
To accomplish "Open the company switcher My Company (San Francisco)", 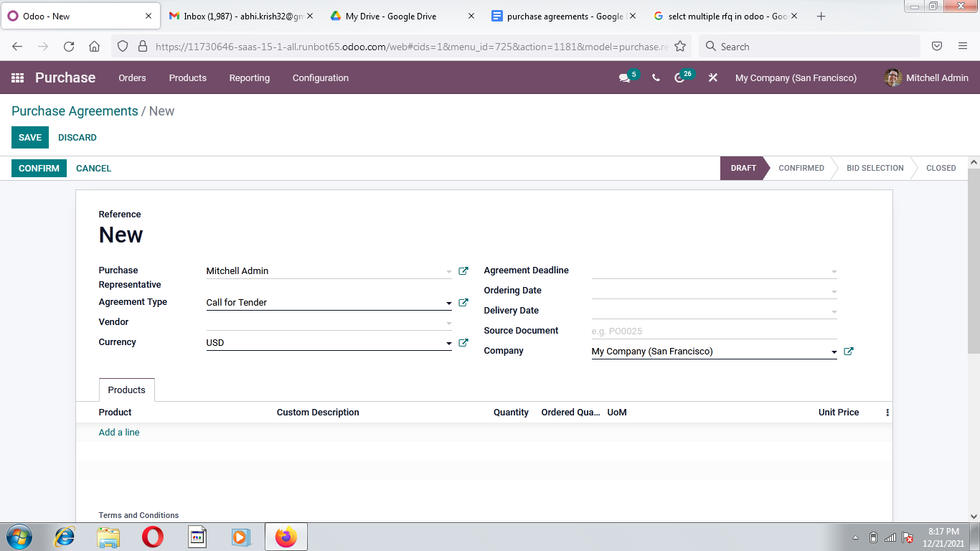I will tap(796, 77).
